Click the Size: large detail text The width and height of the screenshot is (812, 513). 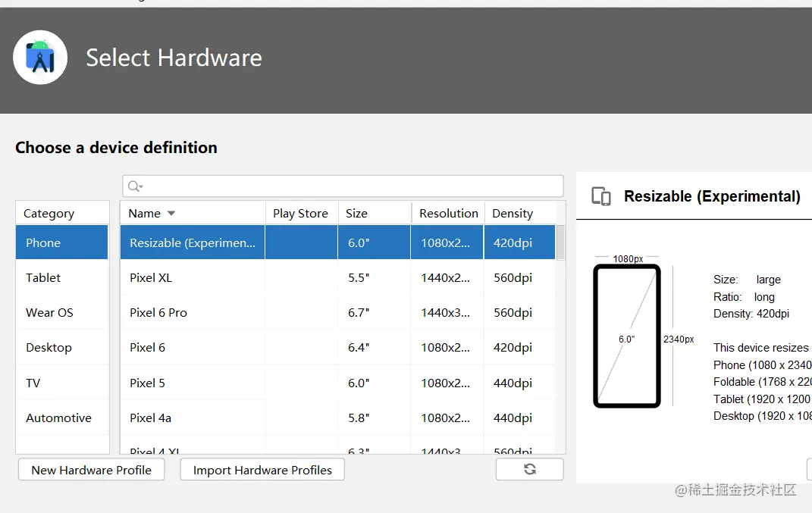pyautogui.click(x=747, y=280)
